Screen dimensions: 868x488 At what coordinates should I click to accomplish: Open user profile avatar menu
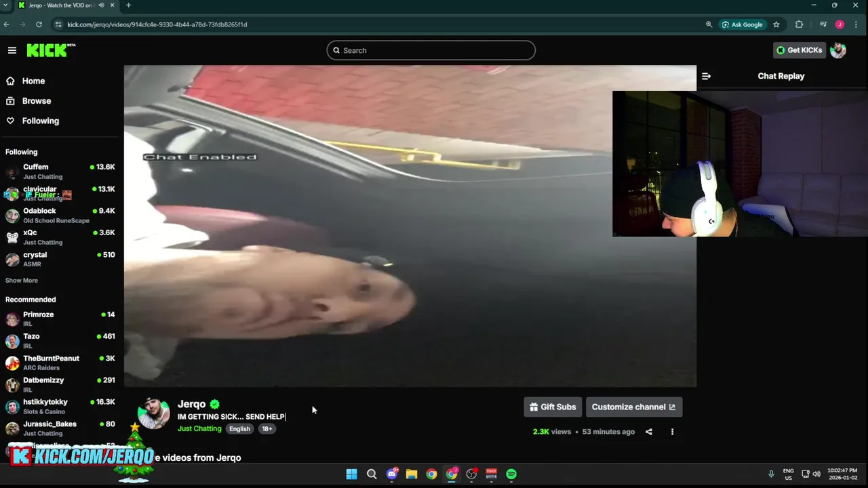[x=838, y=50]
